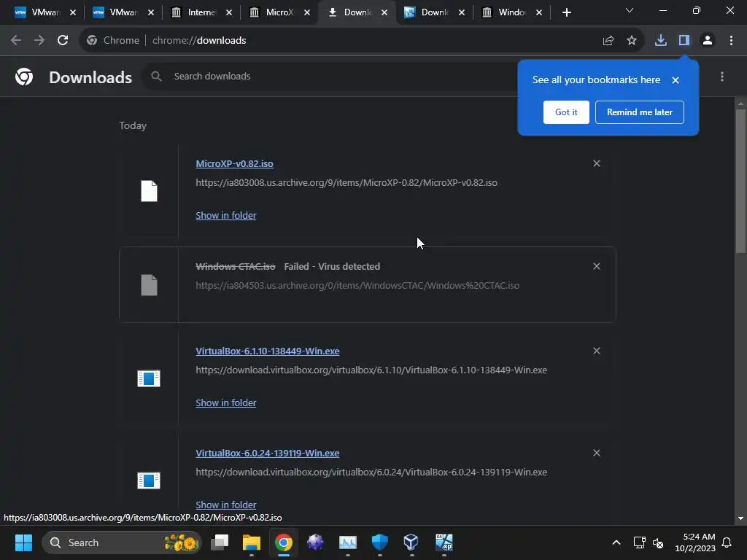Viewport: 747px width, 560px height.
Task: Click the MicroXP archive.org source URL
Action: tap(347, 183)
